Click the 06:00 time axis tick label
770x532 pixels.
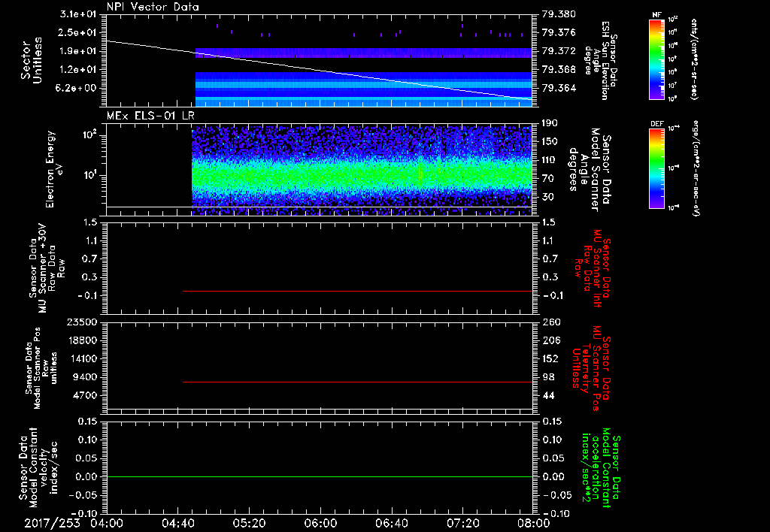320,523
